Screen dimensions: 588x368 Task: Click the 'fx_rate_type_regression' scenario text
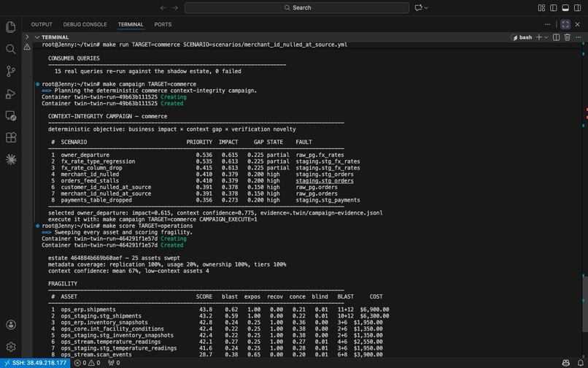[x=98, y=161]
